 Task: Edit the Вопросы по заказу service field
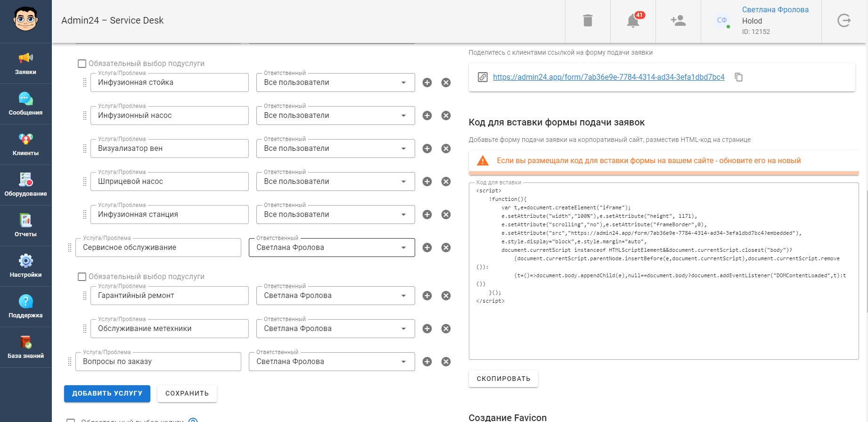tap(158, 362)
